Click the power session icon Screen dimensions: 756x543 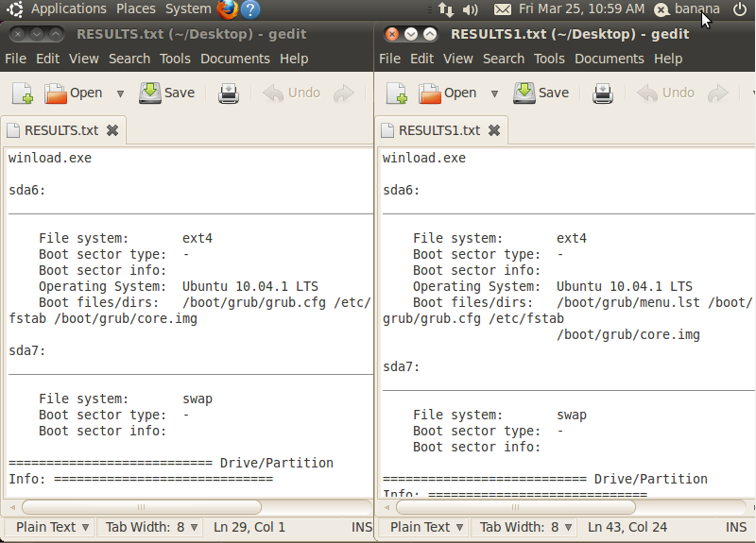click(740, 8)
